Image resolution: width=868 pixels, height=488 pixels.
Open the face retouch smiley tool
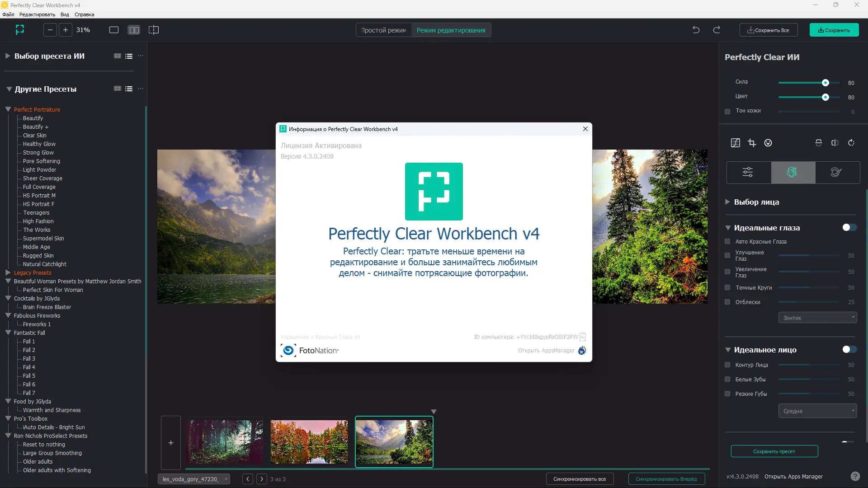pyautogui.click(x=768, y=142)
